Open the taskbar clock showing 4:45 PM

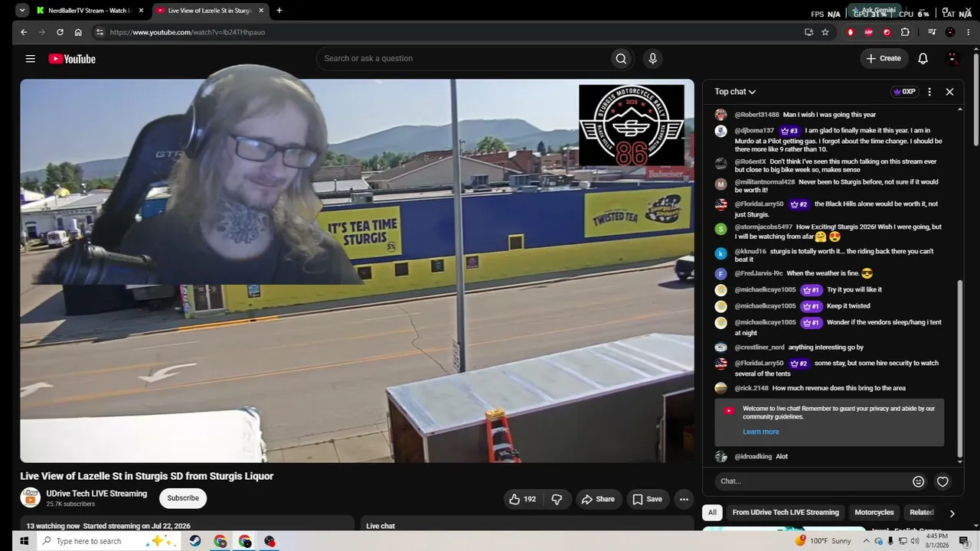coord(938,541)
